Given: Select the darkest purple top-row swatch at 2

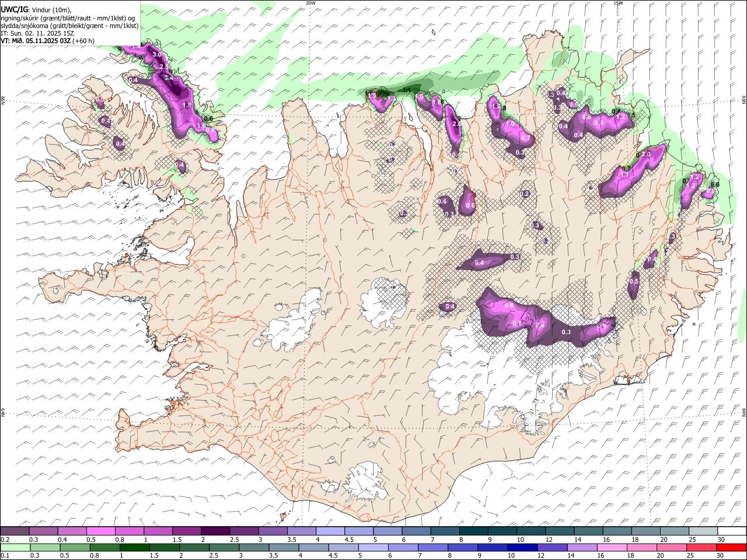Looking at the screenshot, I should tap(215, 531).
